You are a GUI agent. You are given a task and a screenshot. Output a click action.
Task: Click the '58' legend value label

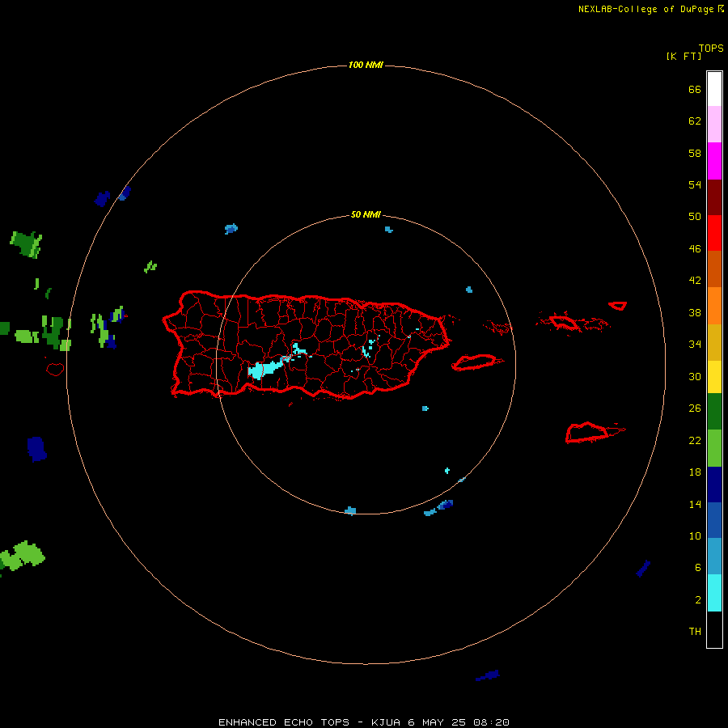[695, 153]
